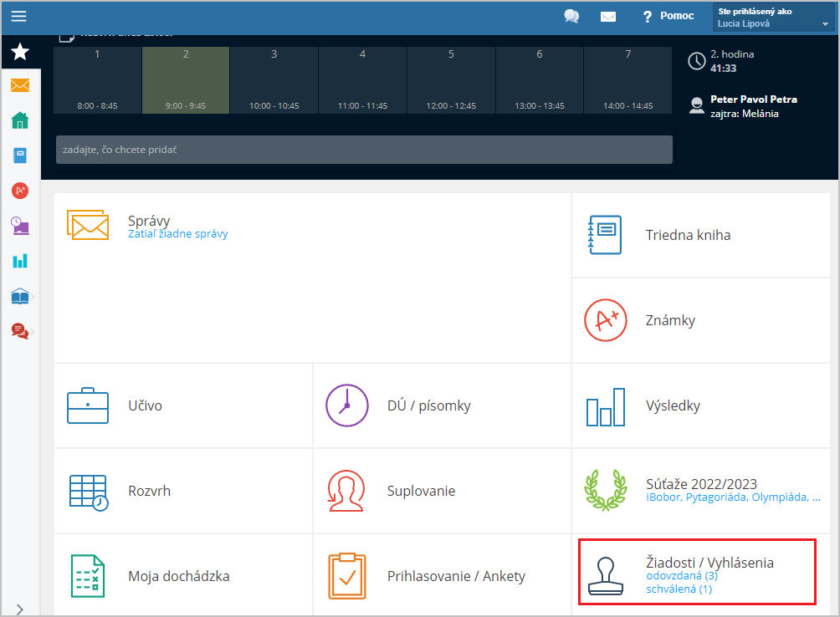Image resolution: width=840 pixels, height=617 pixels.
Task: Open the Učivo briefcase icon
Action: tap(88, 405)
